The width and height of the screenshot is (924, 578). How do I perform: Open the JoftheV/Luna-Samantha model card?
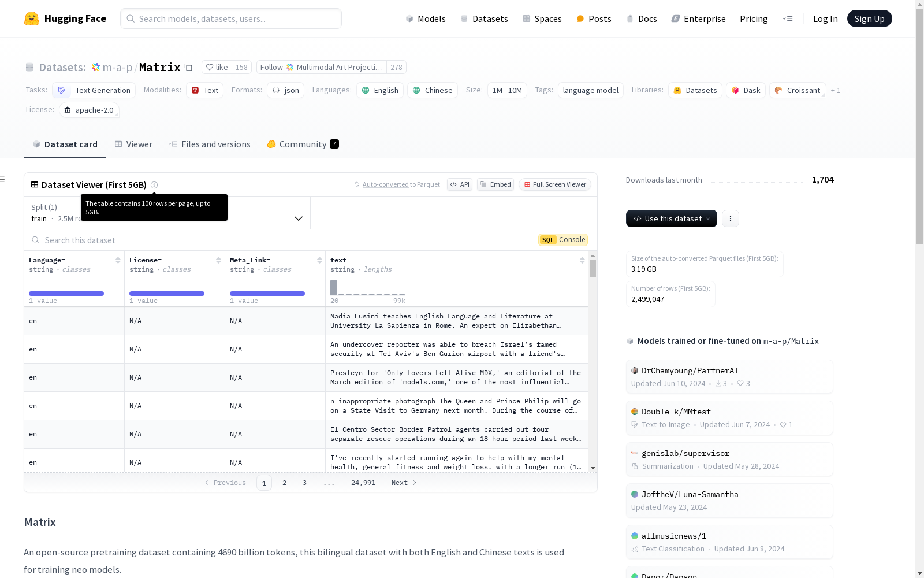(x=729, y=501)
